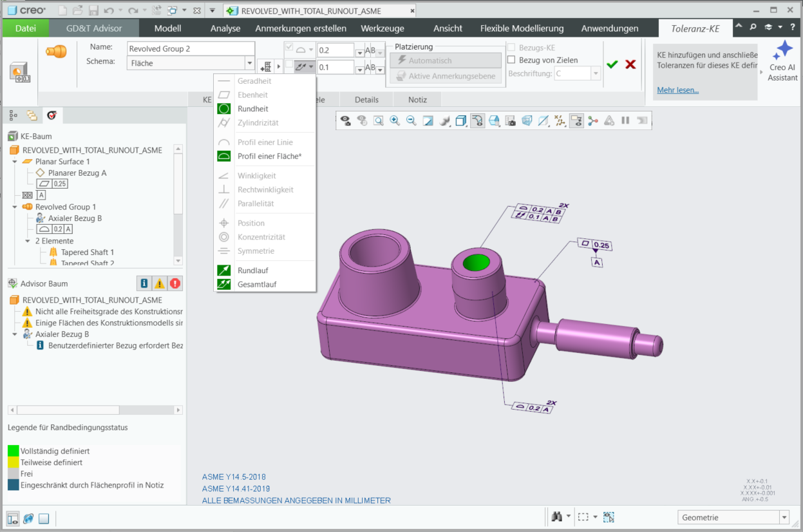
Task: Click the Refit view icon
Action: pos(379,120)
